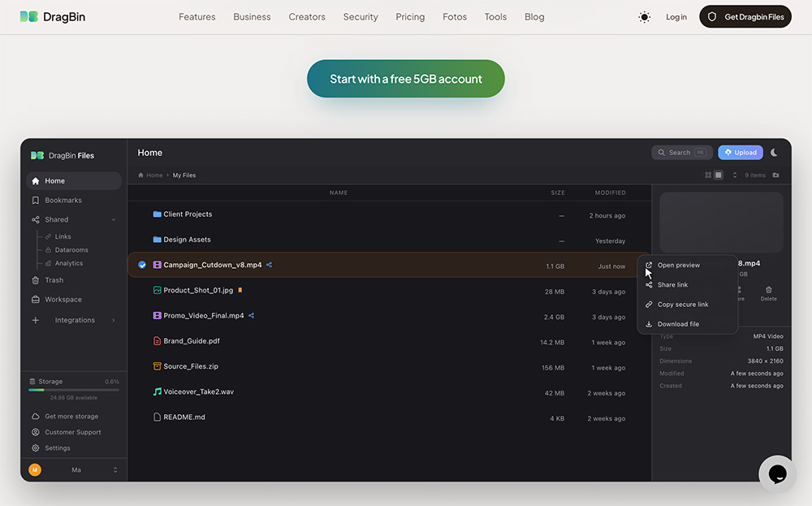812x506 pixels.
Task: Open the account switcher arrows beside Ma
Action: tap(115, 469)
